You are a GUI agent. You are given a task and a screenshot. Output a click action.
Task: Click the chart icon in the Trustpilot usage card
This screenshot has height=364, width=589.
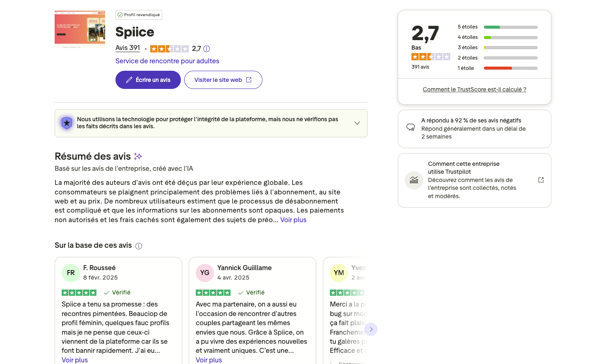(x=414, y=180)
